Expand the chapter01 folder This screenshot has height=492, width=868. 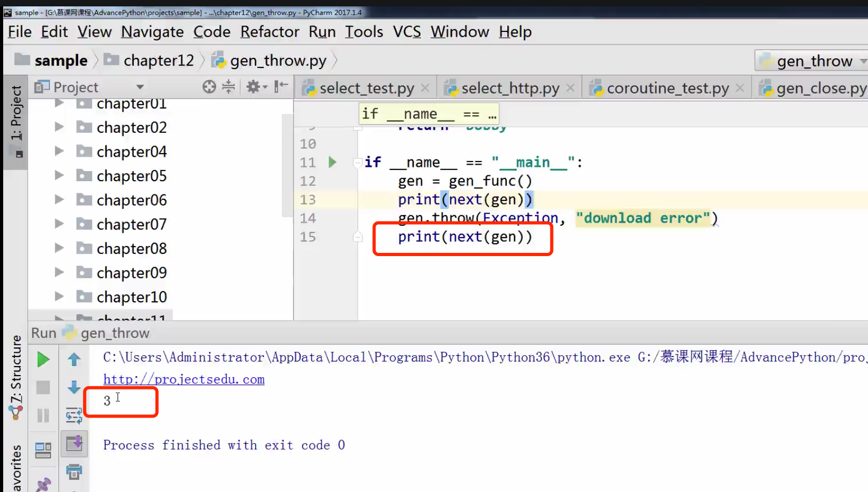tap(59, 103)
